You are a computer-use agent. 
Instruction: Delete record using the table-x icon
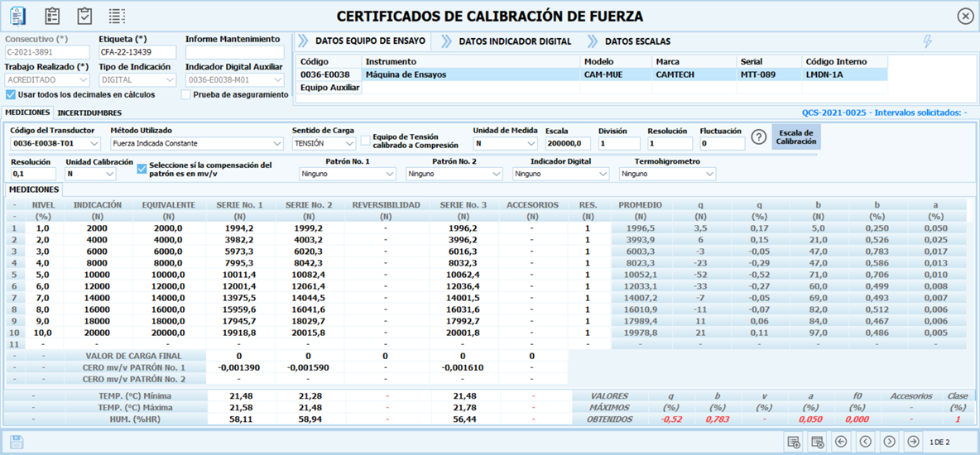click(x=817, y=442)
